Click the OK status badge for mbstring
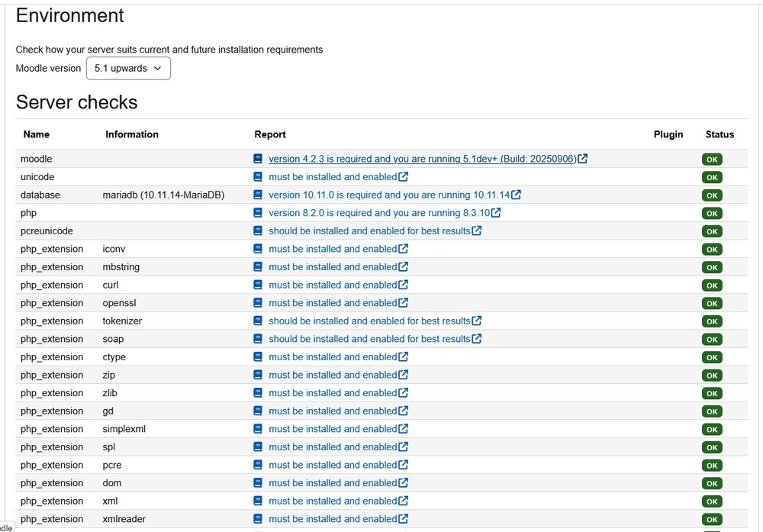Screen dimensions: 763x532 [712, 267]
